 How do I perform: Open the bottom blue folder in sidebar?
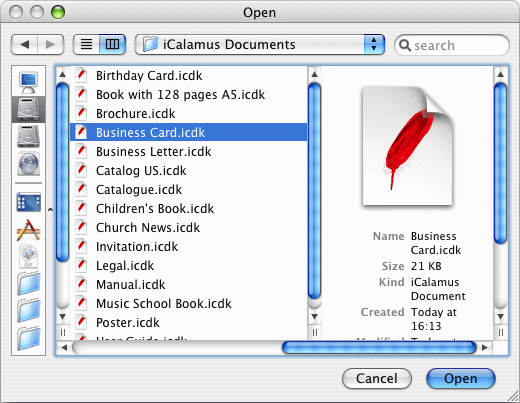click(29, 338)
